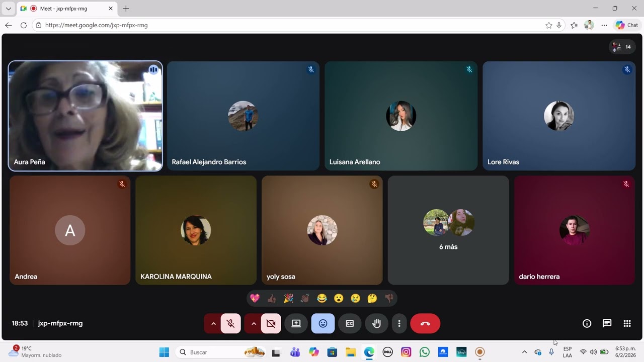Open the '6 más' participants tile
The height and width of the screenshot is (362, 644).
point(448,230)
